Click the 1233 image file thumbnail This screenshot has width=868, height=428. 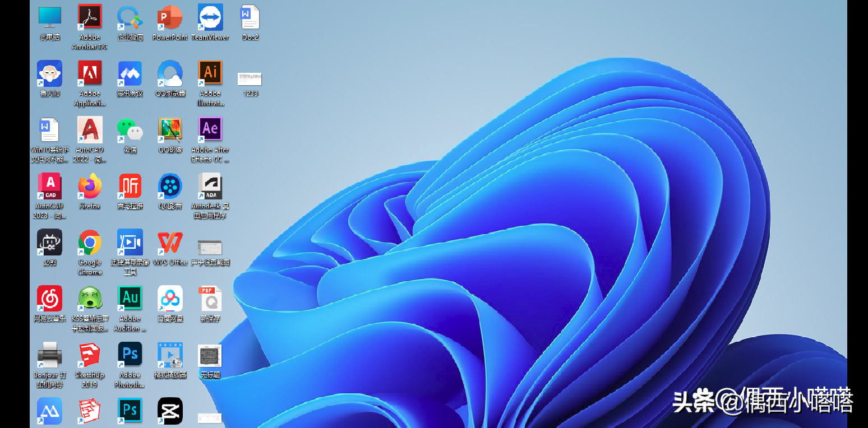pos(250,78)
